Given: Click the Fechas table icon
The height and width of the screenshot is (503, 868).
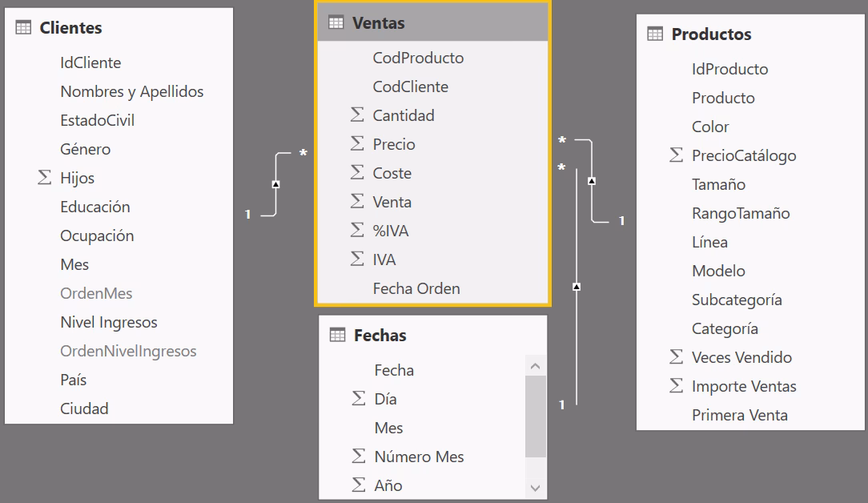Looking at the screenshot, I should pyautogui.click(x=337, y=335).
